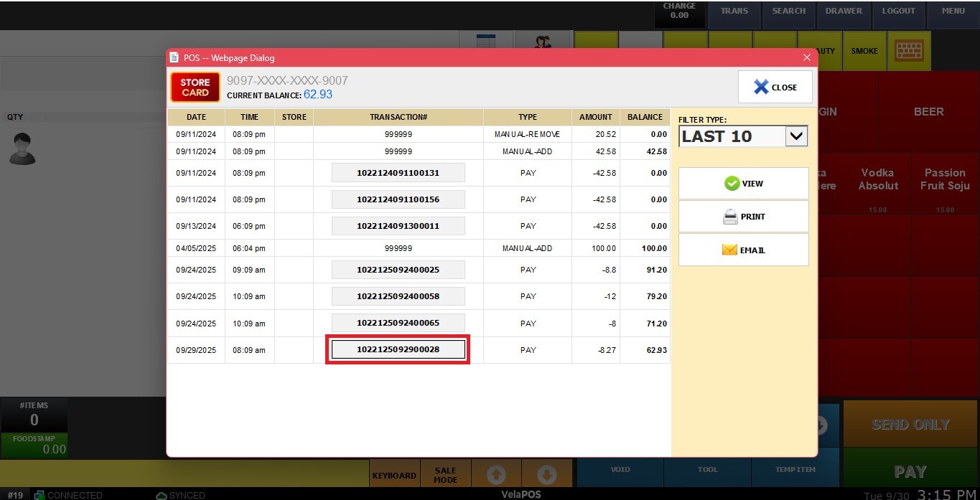Screen dimensions: 980x500
Task: Click the DRAWER button in top bar
Action: (x=844, y=11)
